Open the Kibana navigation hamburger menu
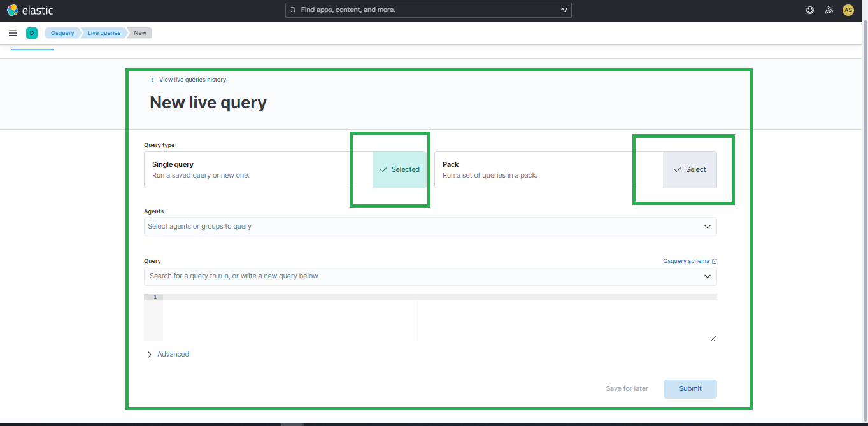This screenshot has width=868, height=426. (x=13, y=32)
